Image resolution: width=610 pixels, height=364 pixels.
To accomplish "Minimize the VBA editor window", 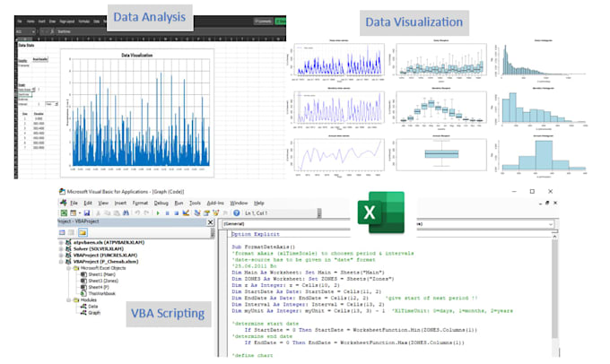I will click(514, 191).
